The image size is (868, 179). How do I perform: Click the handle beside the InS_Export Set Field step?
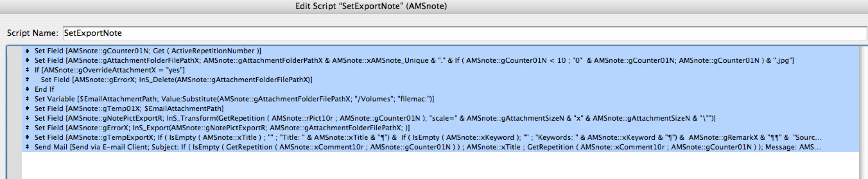click(x=27, y=128)
